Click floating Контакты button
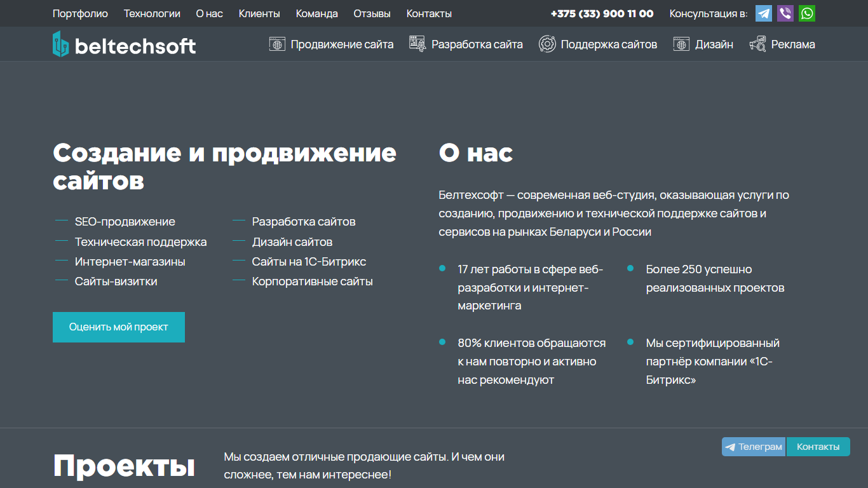The height and width of the screenshot is (488, 868). pyautogui.click(x=818, y=447)
